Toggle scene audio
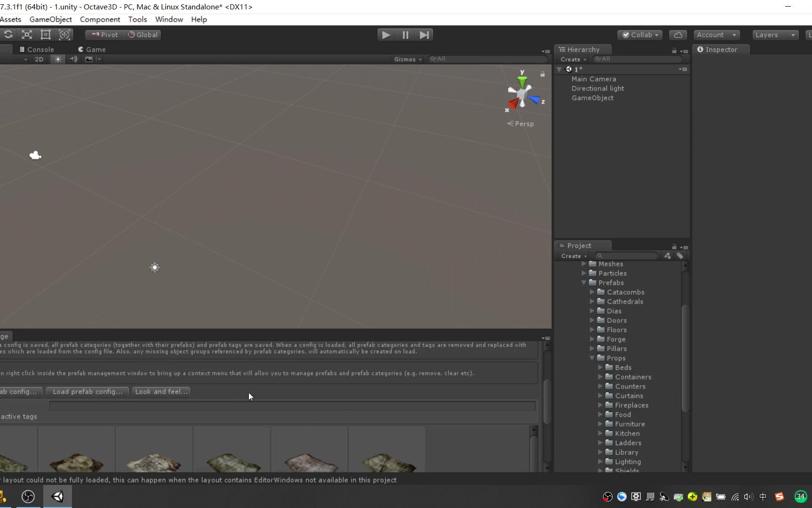This screenshot has width=812, height=508. (x=73, y=59)
